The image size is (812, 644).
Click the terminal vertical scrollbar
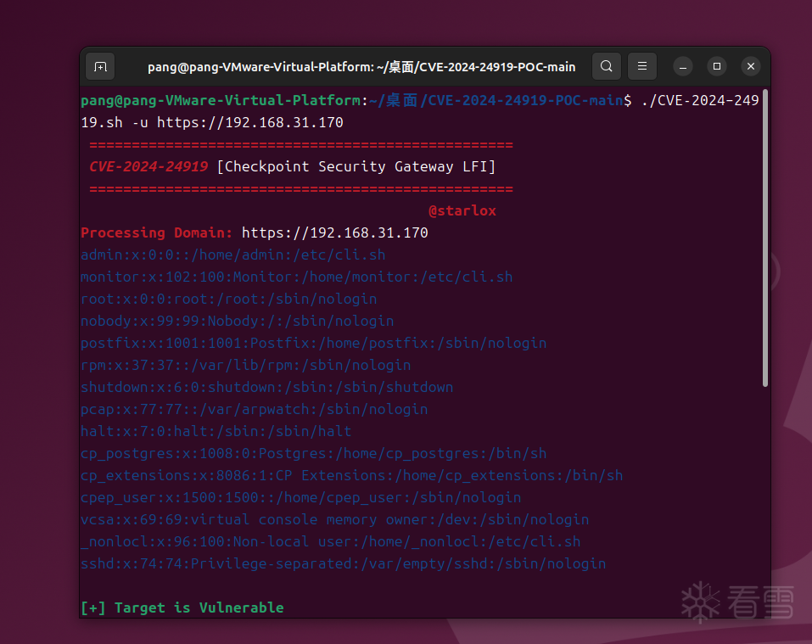point(764,238)
